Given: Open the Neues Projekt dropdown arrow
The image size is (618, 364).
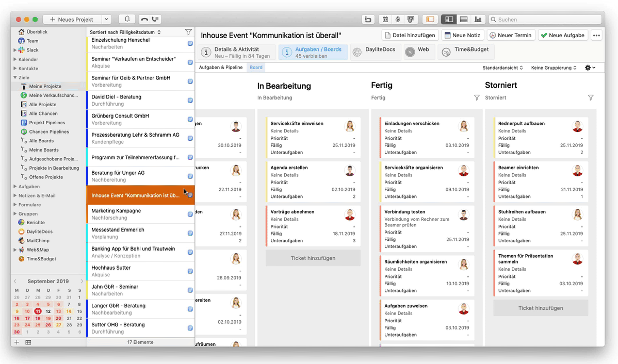Looking at the screenshot, I should [106, 19].
